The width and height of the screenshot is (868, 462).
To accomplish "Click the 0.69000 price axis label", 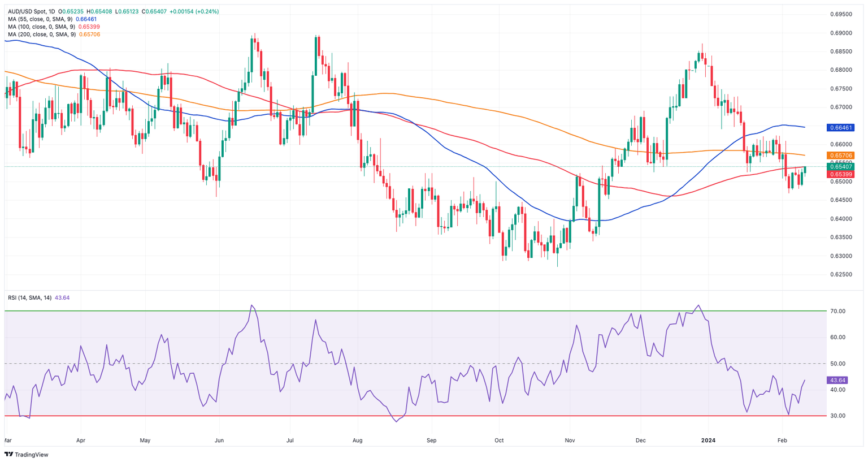I will 841,33.
